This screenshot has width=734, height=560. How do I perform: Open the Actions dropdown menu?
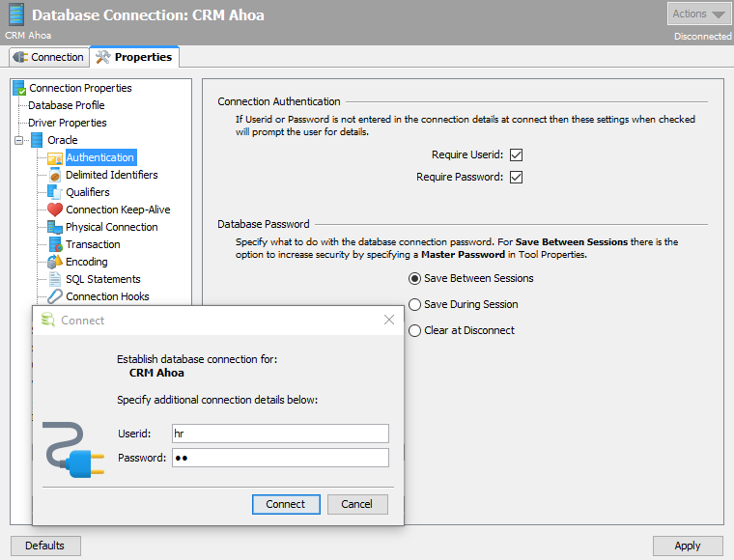(699, 14)
